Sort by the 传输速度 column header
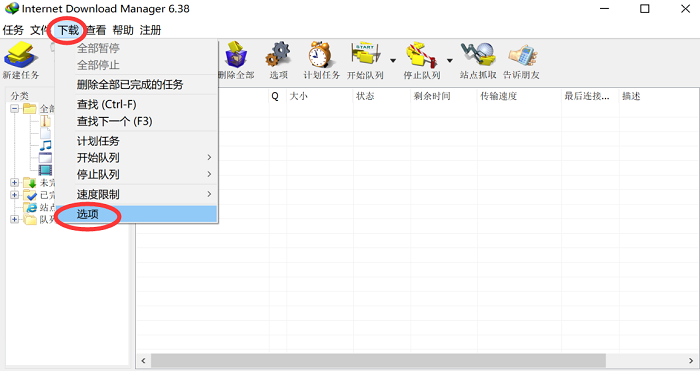 [x=519, y=96]
